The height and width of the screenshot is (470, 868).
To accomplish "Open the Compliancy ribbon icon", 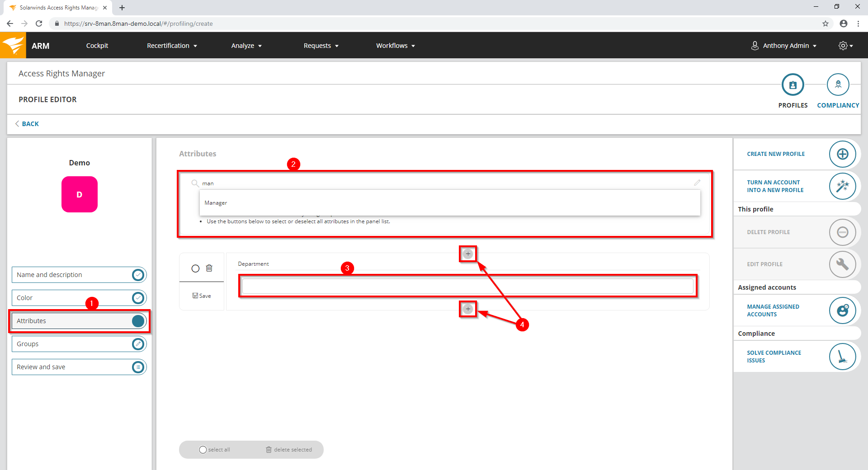I will (x=838, y=85).
